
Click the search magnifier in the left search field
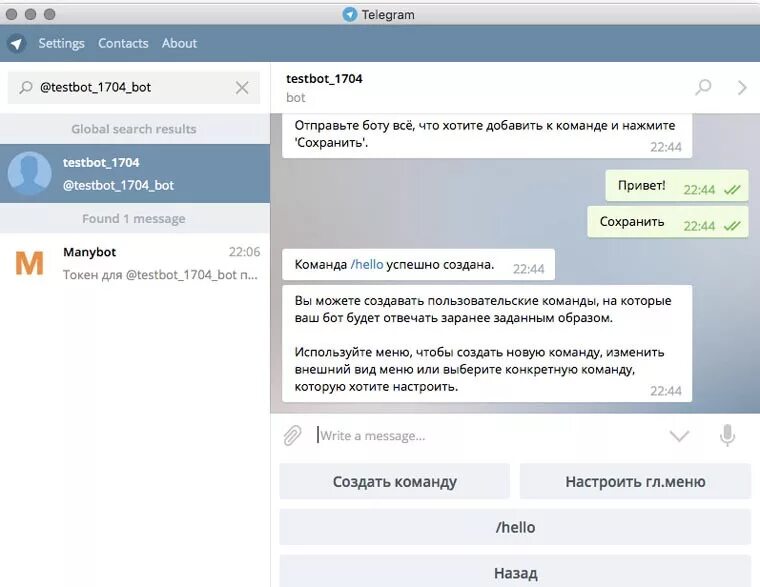[26, 87]
